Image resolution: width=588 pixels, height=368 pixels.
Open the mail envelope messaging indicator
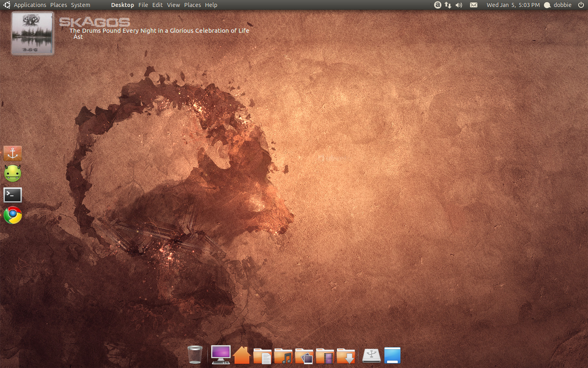[474, 5]
